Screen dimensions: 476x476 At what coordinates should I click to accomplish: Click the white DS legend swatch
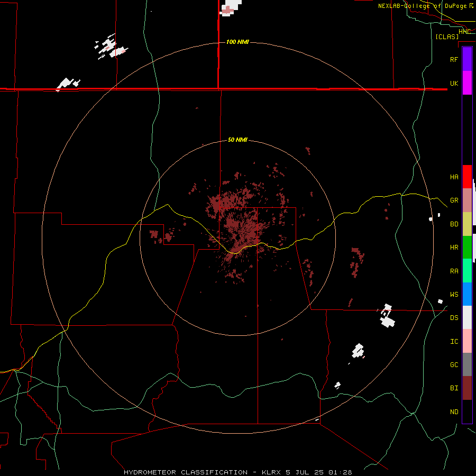(x=467, y=317)
